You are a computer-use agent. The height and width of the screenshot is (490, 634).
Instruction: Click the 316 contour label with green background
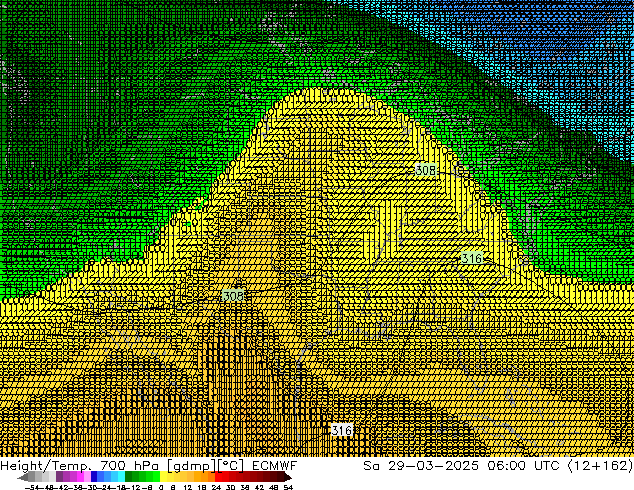472,258
